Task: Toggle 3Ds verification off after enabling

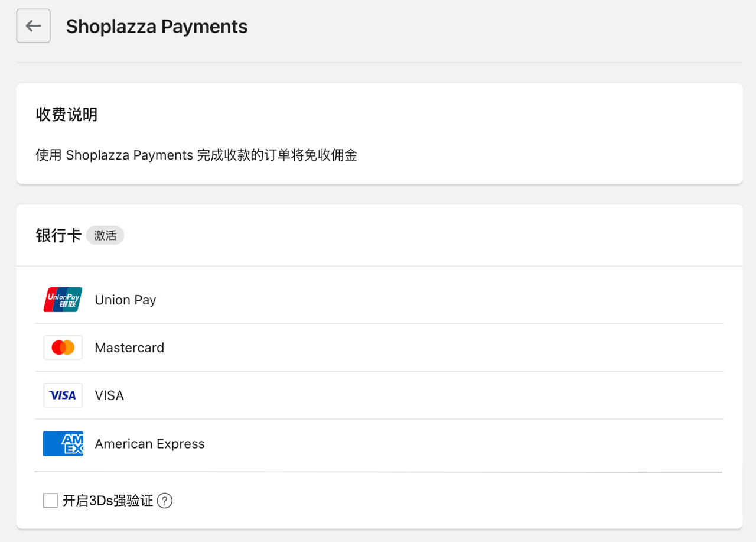Action: [x=50, y=500]
